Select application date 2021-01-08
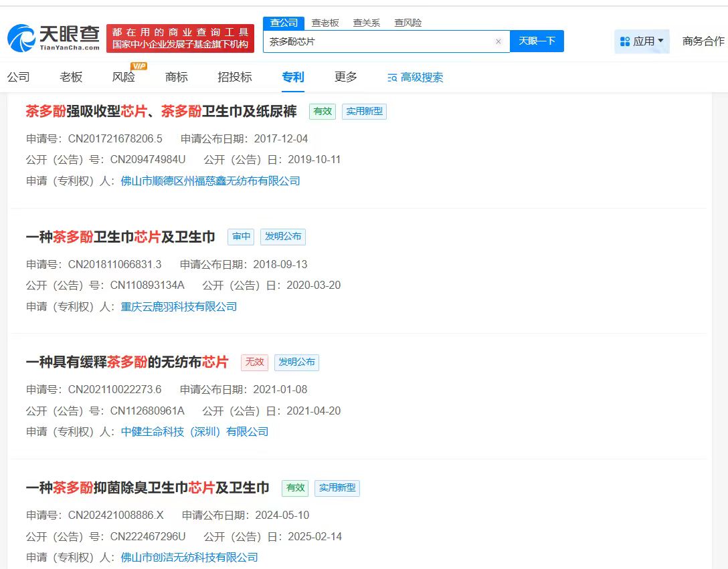 (x=280, y=389)
